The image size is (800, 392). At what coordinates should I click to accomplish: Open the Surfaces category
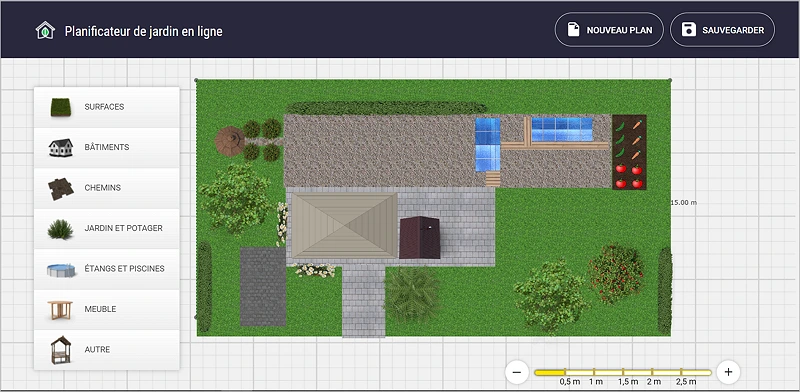(x=107, y=107)
